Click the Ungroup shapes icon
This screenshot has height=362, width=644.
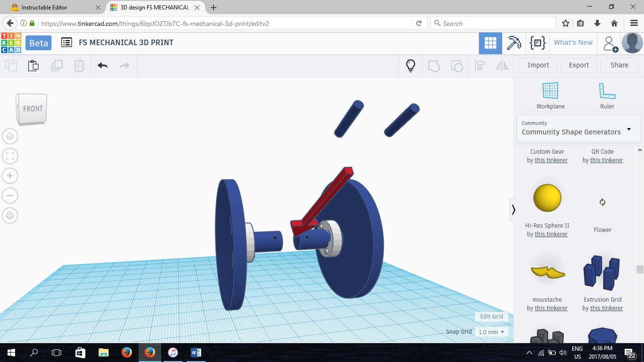pos(456,66)
